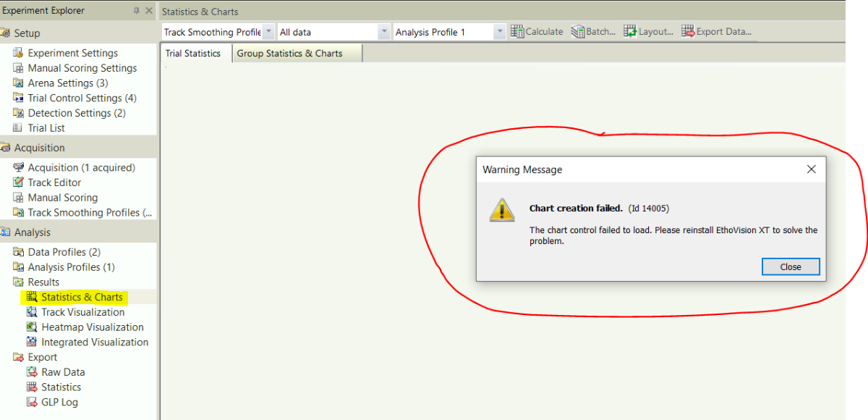Collapse the Setup section header
Screen dimensions: 868x420
coord(78,33)
